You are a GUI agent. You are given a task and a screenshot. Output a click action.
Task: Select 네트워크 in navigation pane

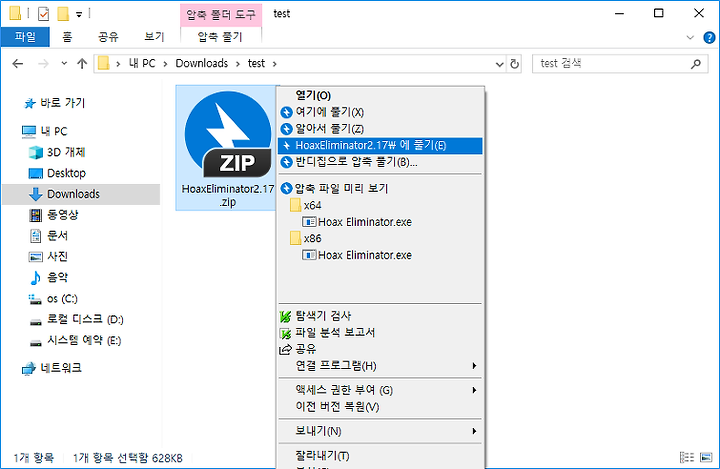tap(61, 368)
